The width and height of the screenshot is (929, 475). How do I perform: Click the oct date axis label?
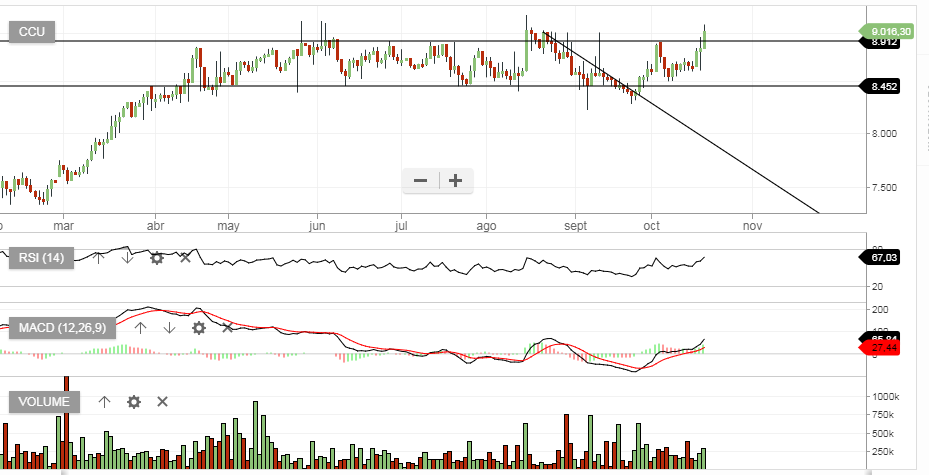(652, 226)
